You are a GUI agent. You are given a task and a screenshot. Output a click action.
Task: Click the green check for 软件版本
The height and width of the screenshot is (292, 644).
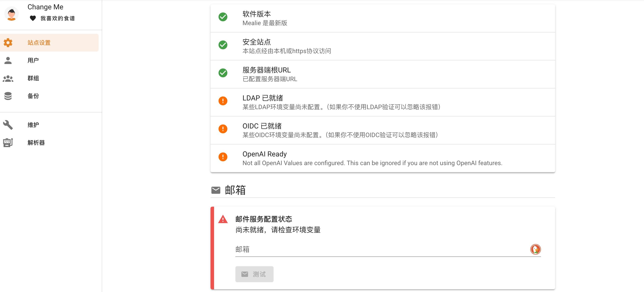(223, 17)
